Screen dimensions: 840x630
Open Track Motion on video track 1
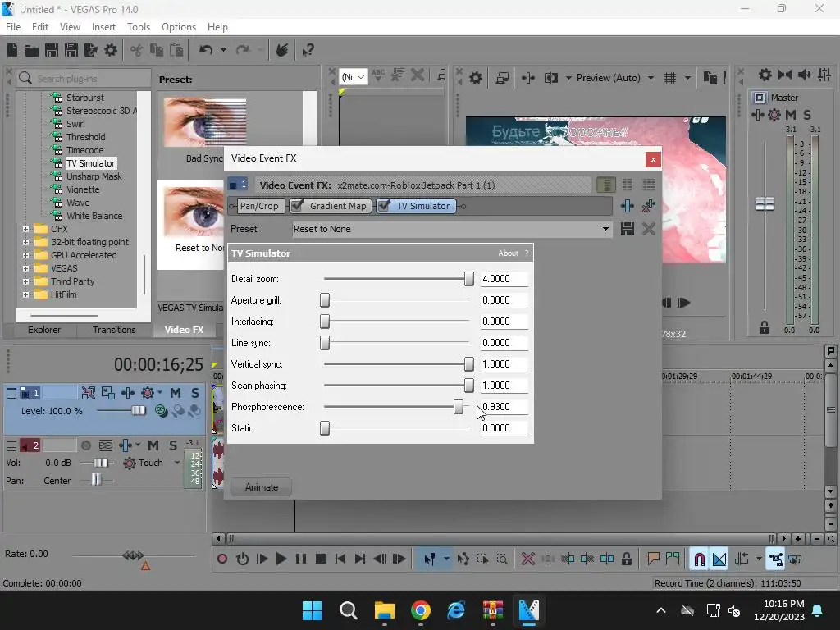point(108,393)
